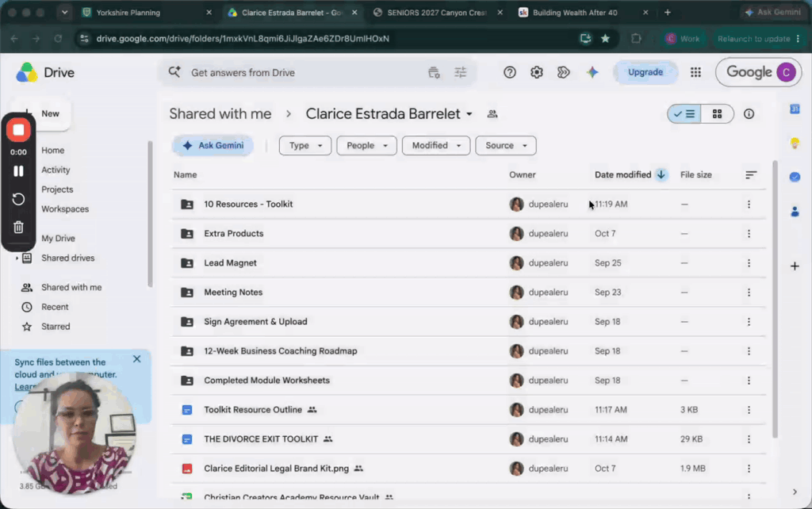Image resolution: width=812 pixels, height=509 pixels.
Task: Expand the People filter dropdown
Action: coord(366,146)
